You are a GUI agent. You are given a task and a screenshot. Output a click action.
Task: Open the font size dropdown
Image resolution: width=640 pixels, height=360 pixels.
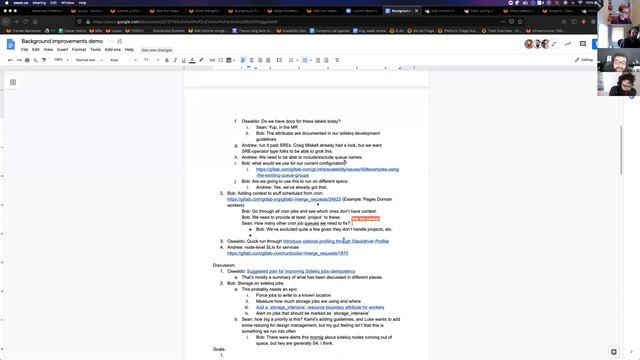151,60
